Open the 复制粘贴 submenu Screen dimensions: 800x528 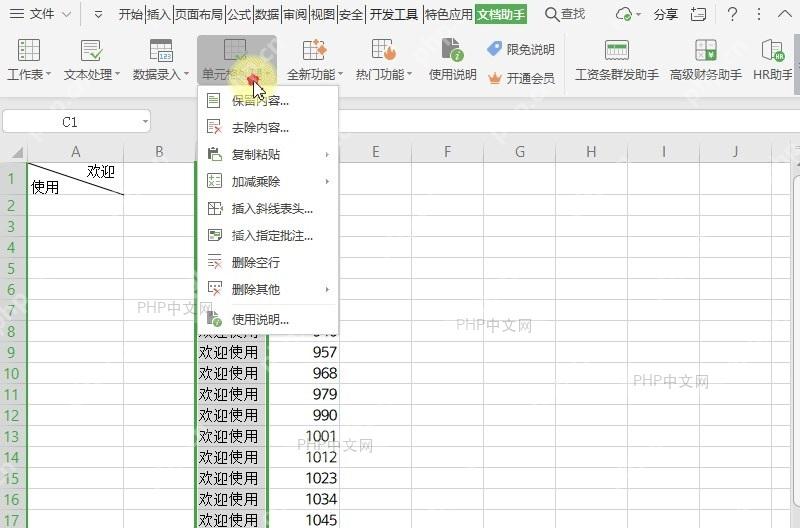click(x=268, y=154)
